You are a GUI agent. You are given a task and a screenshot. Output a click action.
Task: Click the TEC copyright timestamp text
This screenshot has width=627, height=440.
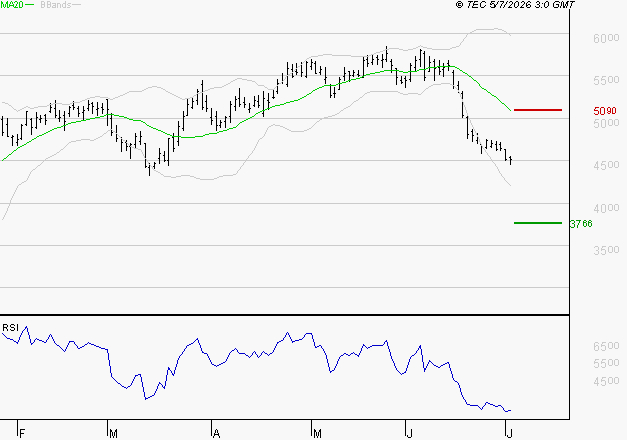pyautogui.click(x=515, y=5)
